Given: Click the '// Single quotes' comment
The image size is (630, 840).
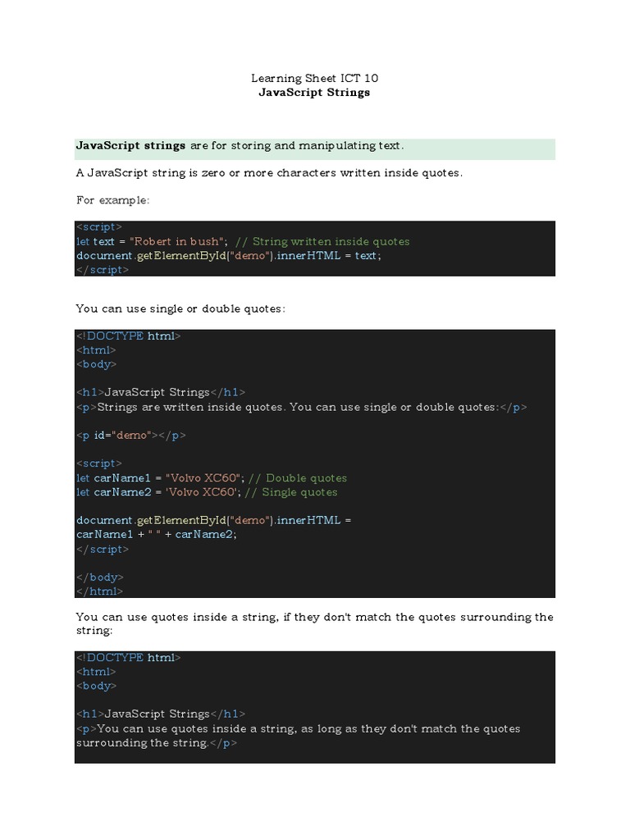Looking at the screenshot, I should pos(291,492).
